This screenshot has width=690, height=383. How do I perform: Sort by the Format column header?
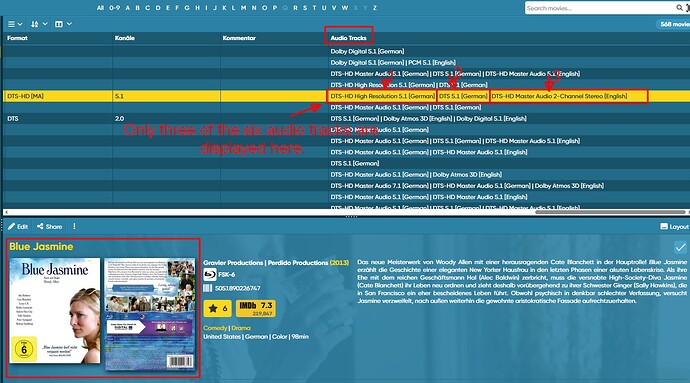point(17,38)
